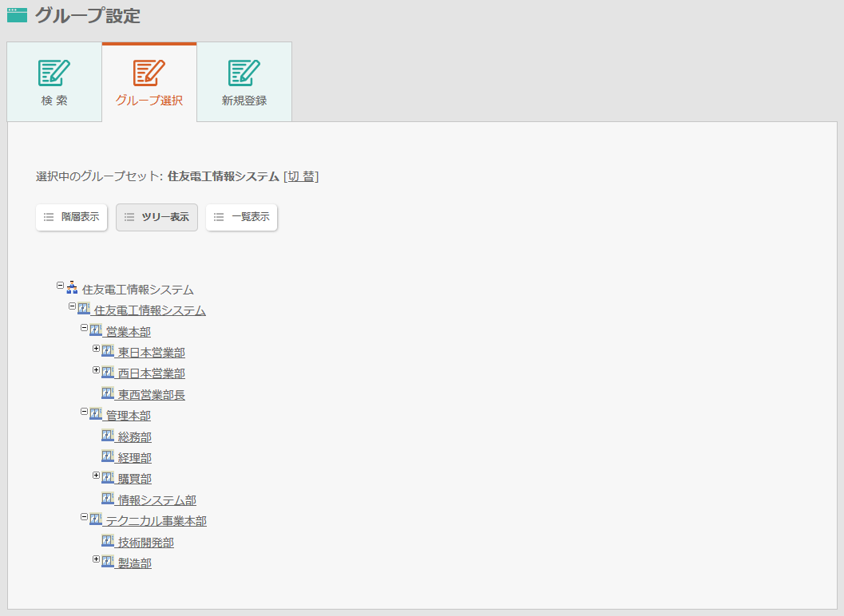The image size is (844, 616).
Task: Switch to 階層表示 view
Action: tap(72, 217)
